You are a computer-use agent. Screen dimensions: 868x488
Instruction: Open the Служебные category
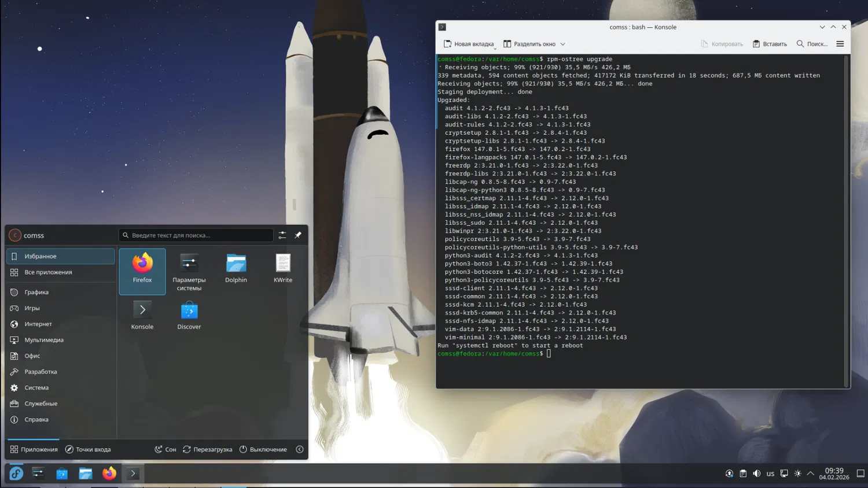click(61, 404)
